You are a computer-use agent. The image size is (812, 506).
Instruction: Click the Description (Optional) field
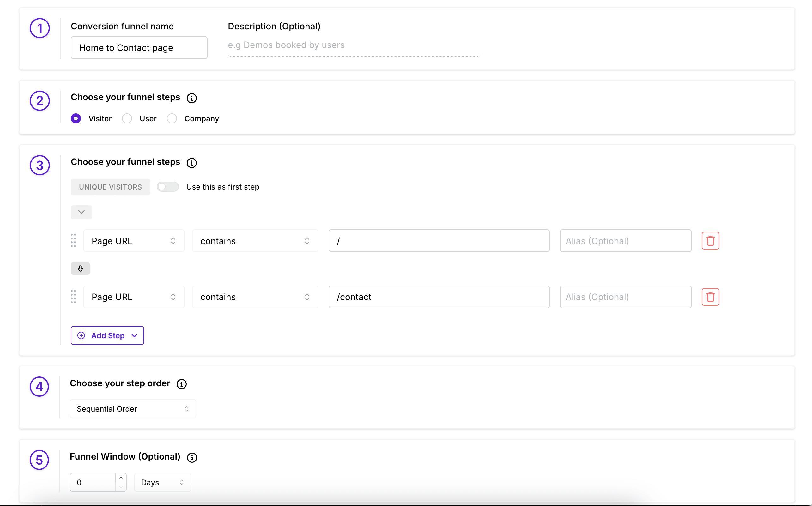(354, 45)
